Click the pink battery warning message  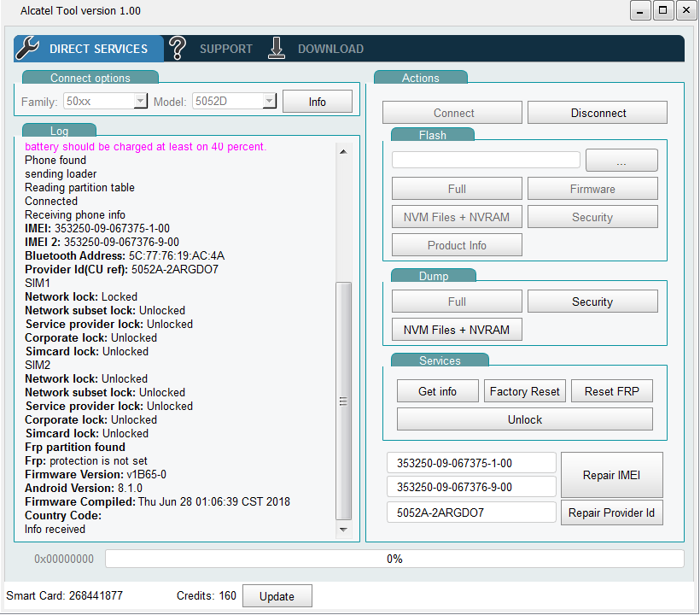tap(145, 147)
